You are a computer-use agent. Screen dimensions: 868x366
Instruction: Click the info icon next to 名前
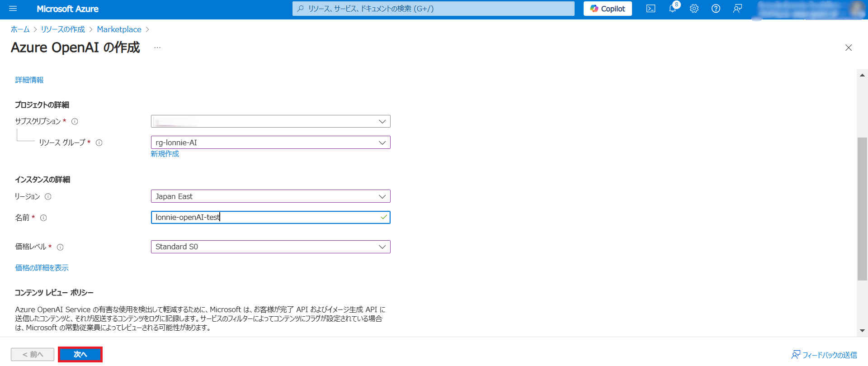43,218
